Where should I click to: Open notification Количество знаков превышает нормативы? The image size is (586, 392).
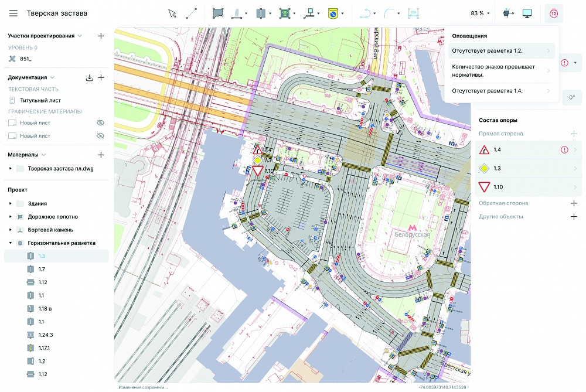tap(501, 71)
